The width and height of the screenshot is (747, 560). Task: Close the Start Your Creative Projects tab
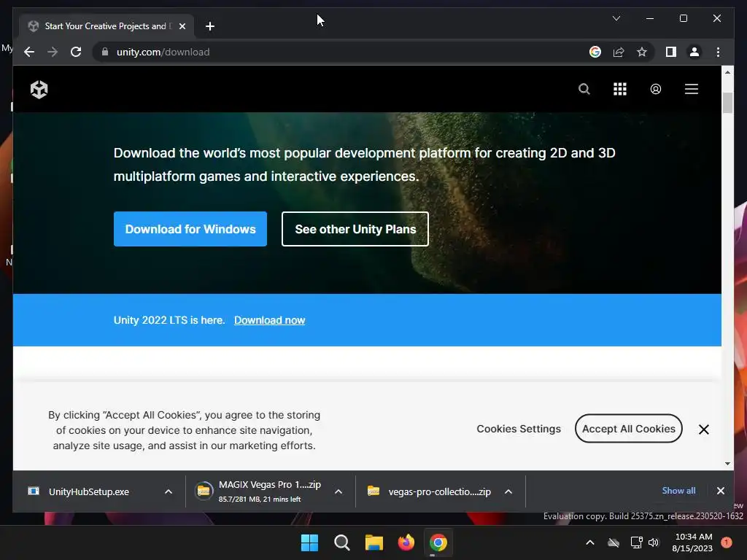[x=182, y=26]
